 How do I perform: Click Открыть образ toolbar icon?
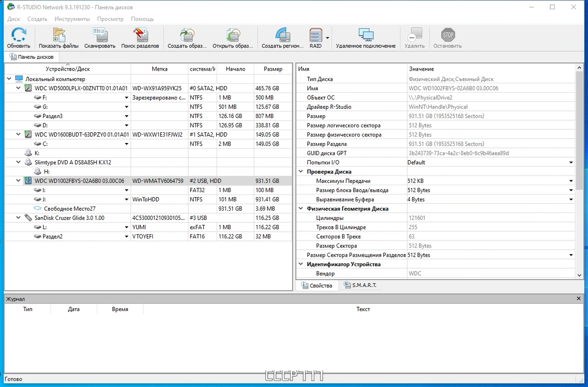tap(233, 35)
